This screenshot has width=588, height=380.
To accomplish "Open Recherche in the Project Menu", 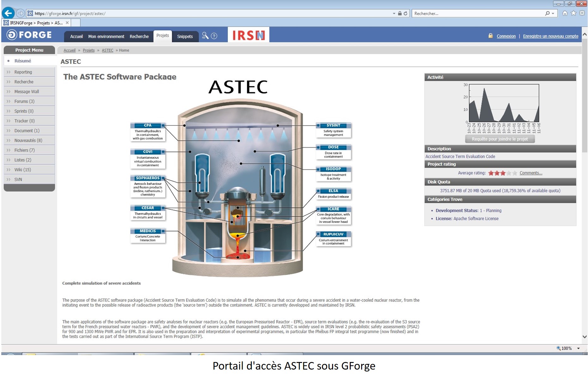I will tap(29, 82).
